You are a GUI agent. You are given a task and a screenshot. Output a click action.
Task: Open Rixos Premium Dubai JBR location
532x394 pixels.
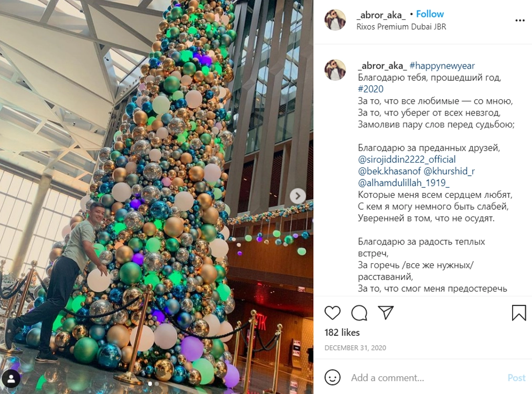pyautogui.click(x=401, y=27)
